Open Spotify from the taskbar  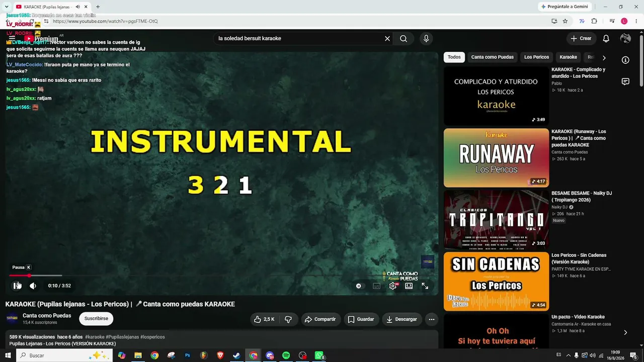tap(286, 355)
